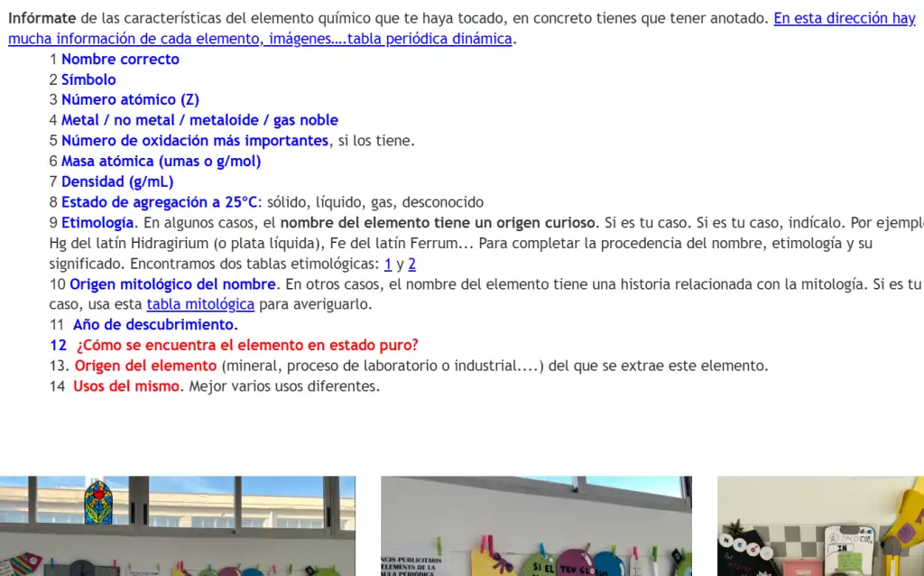Screen dimensions: 924x576
Task: Open etymological table link 2
Action: 411,265
